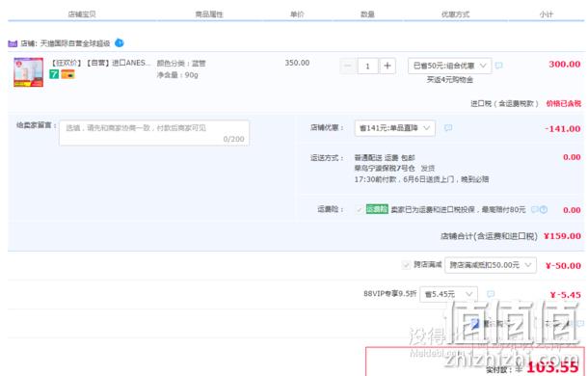Click the blue info badge after store name
The width and height of the screenshot is (588, 376).
click(x=120, y=43)
